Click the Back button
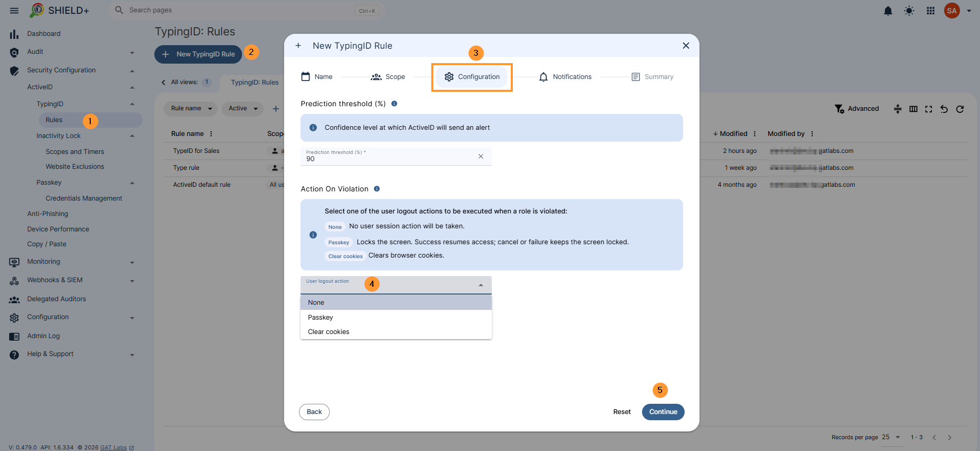 pyautogui.click(x=314, y=412)
